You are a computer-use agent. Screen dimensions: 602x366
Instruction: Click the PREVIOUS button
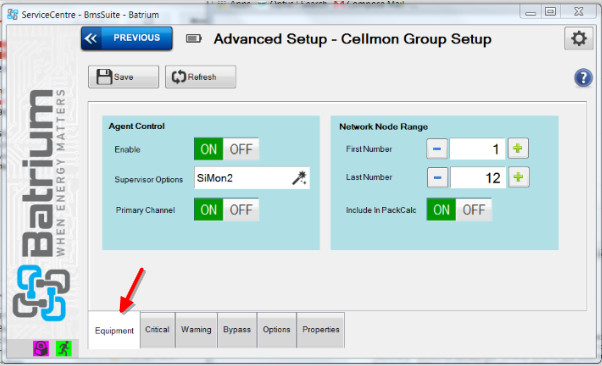coord(127,38)
